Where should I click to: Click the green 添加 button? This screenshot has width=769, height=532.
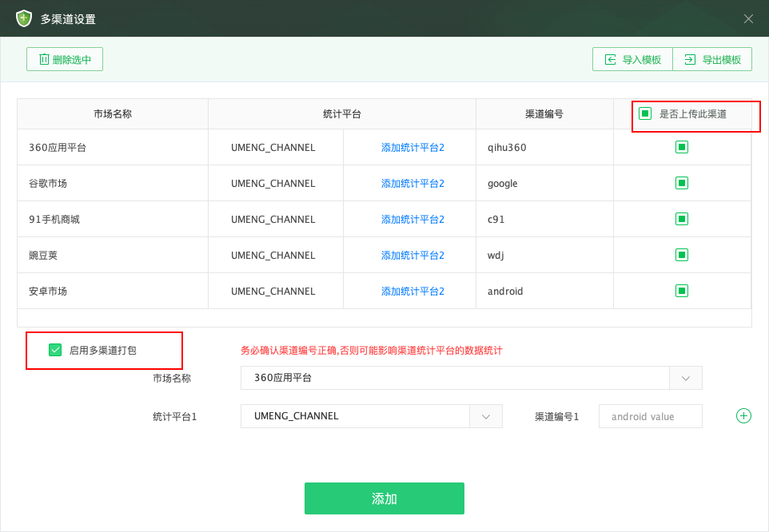tap(384, 498)
